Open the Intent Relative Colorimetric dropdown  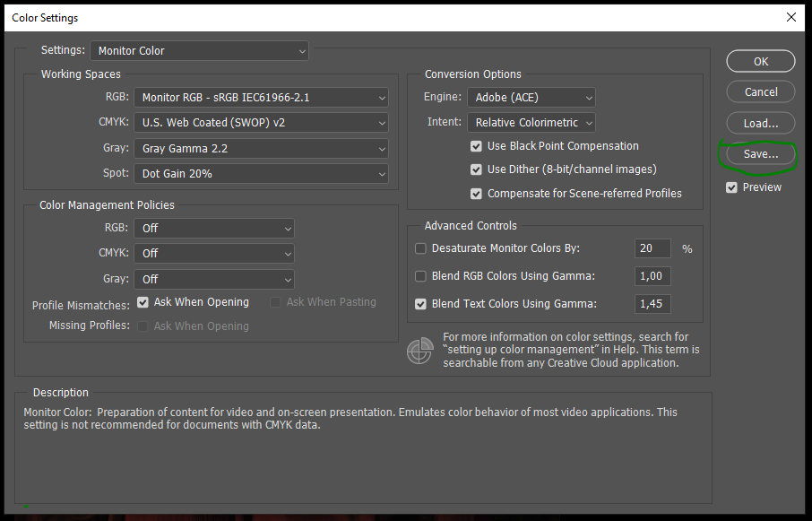pyautogui.click(x=531, y=122)
